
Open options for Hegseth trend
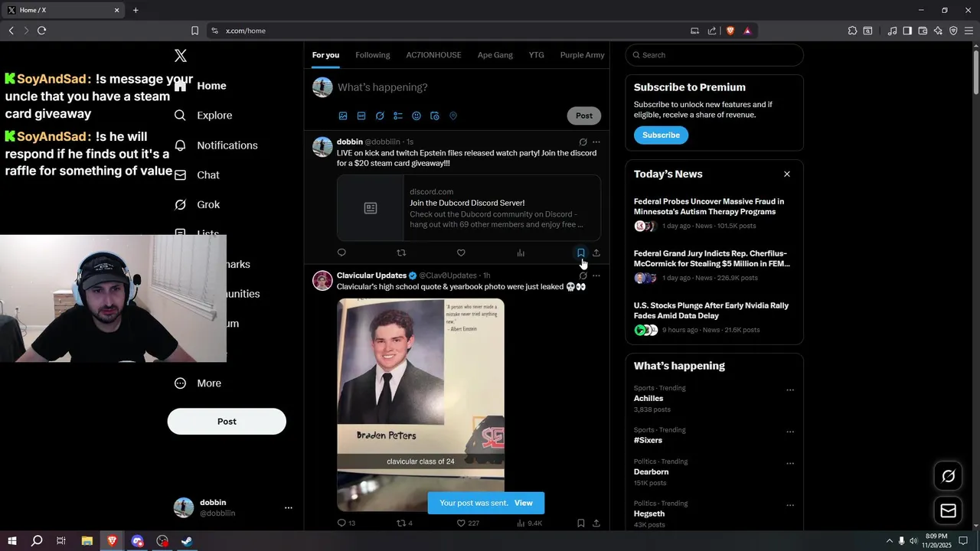pyautogui.click(x=790, y=506)
